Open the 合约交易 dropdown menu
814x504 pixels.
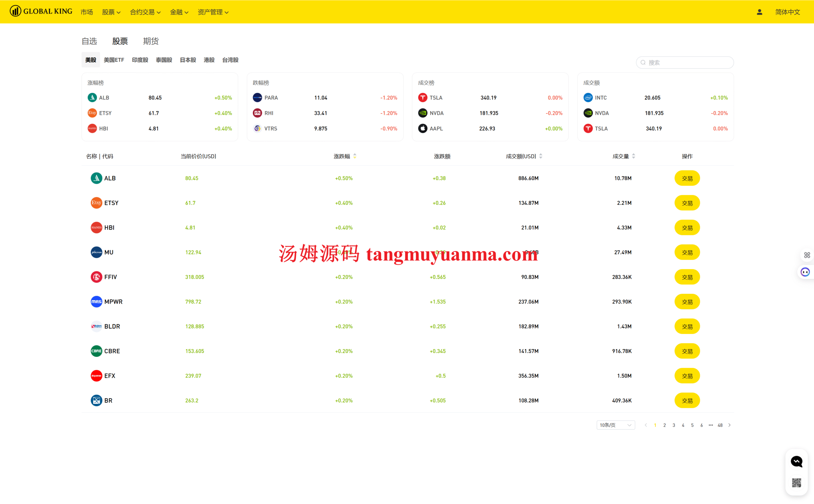tap(145, 12)
